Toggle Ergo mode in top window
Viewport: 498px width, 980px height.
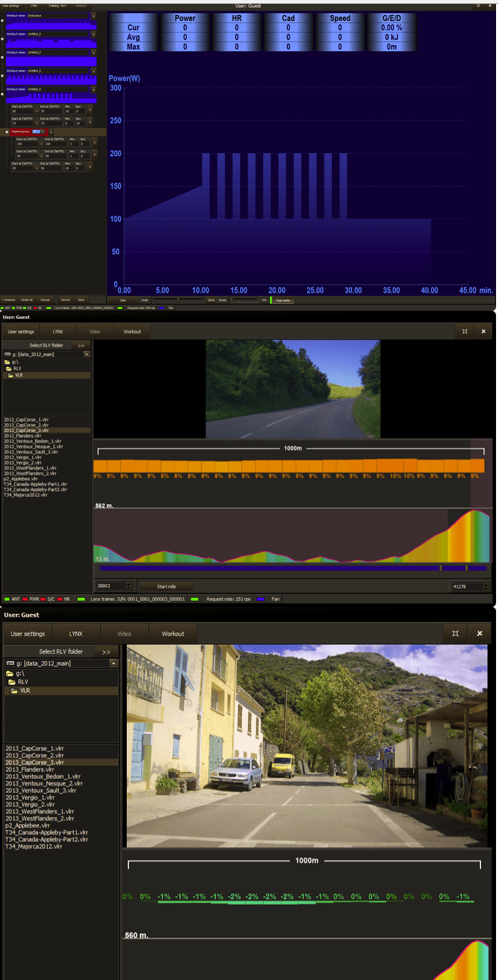click(x=283, y=299)
